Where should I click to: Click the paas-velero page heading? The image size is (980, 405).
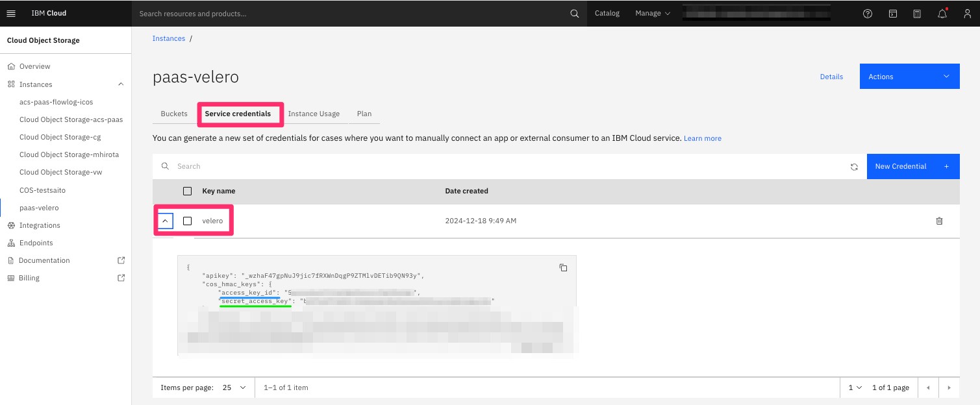click(x=195, y=77)
